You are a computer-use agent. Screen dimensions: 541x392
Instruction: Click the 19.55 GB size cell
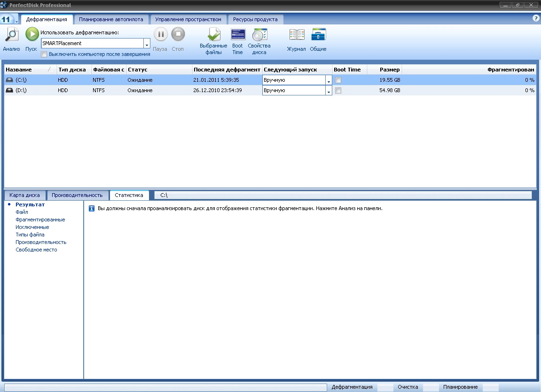coord(390,80)
